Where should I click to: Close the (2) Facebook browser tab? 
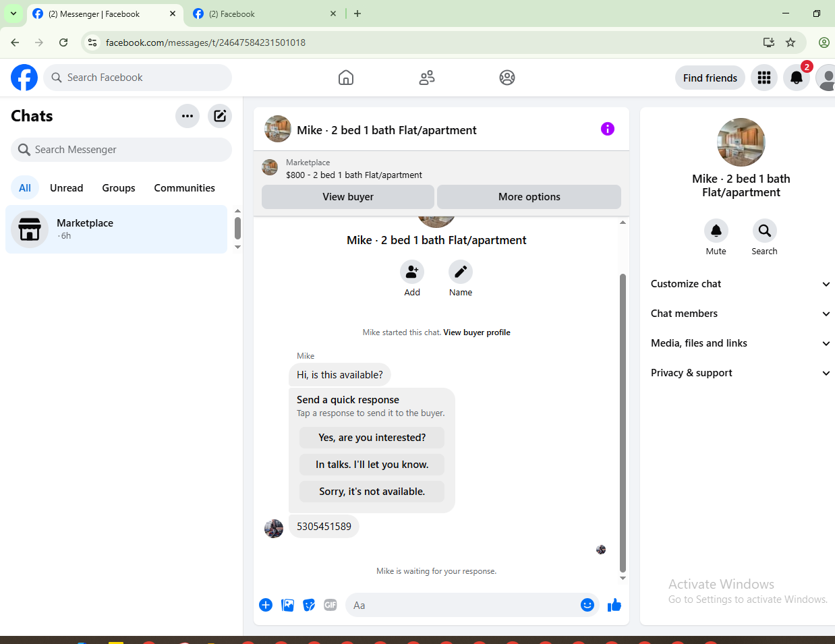[333, 13]
